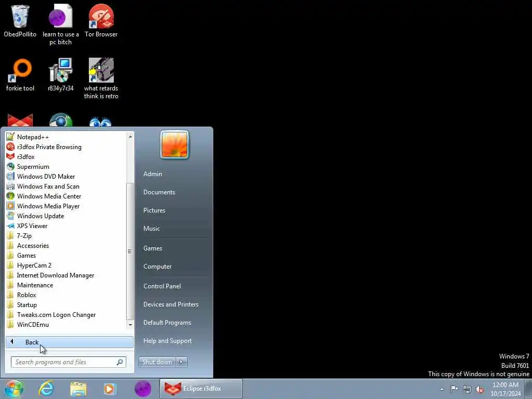
Task: Open Action Center flag tray icon
Action: (x=454, y=389)
